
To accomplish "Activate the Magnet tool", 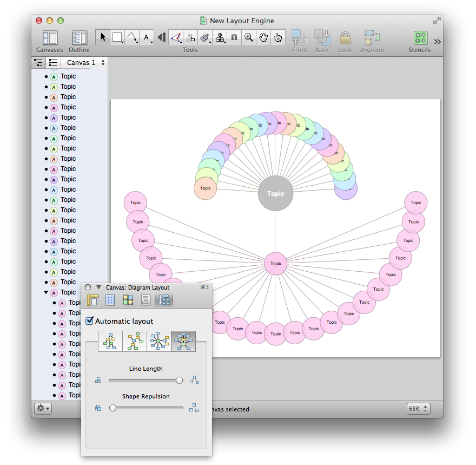I will 234,37.
